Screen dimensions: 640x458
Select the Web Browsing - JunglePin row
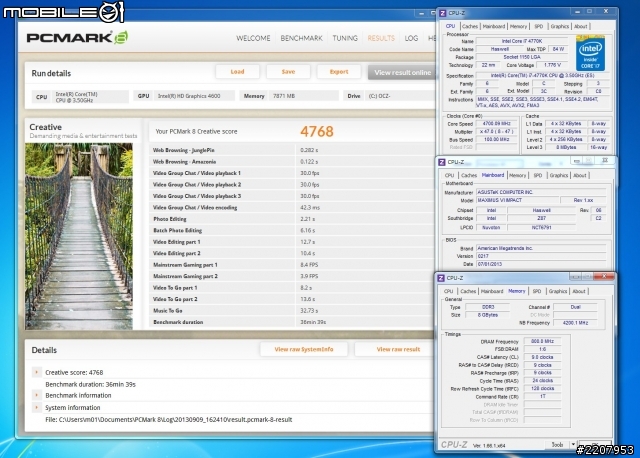[x=292, y=150]
